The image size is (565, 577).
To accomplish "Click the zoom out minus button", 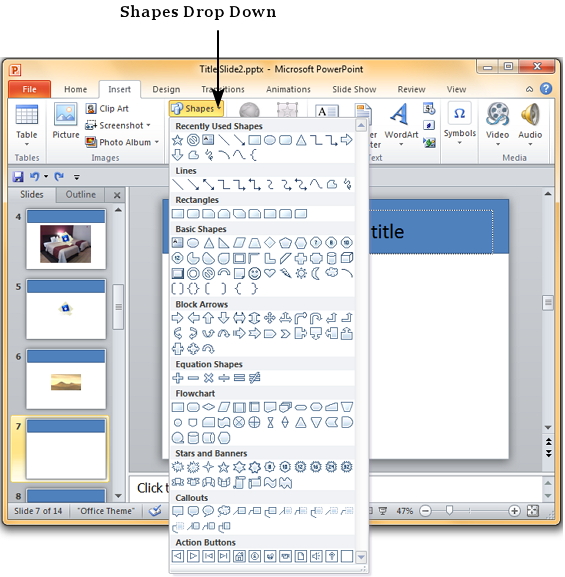I will (x=425, y=511).
